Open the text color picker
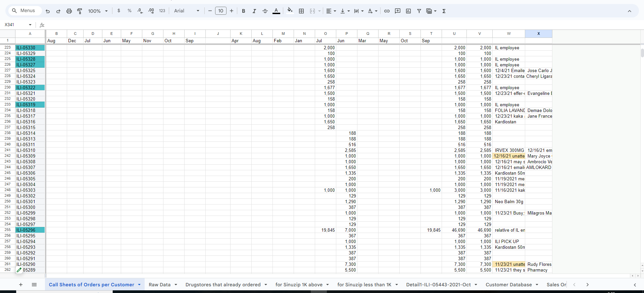 [276, 11]
